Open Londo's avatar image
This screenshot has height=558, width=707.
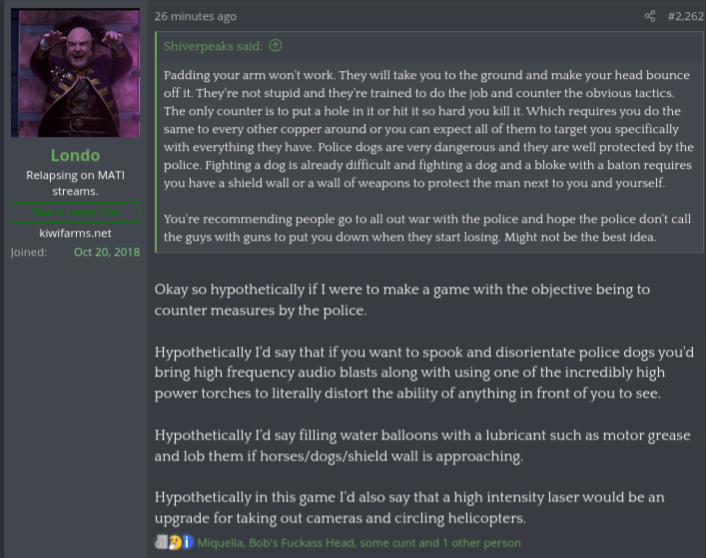pos(75,73)
